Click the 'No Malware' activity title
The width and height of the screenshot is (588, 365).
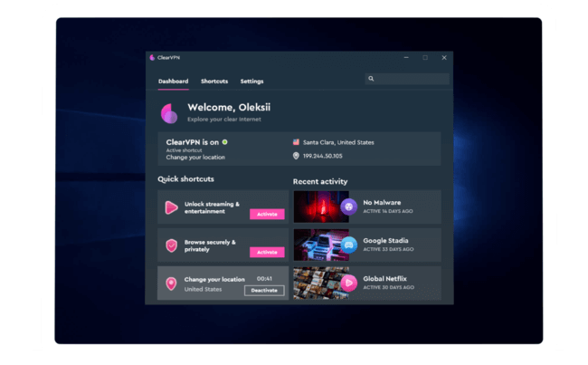[x=382, y=202]
